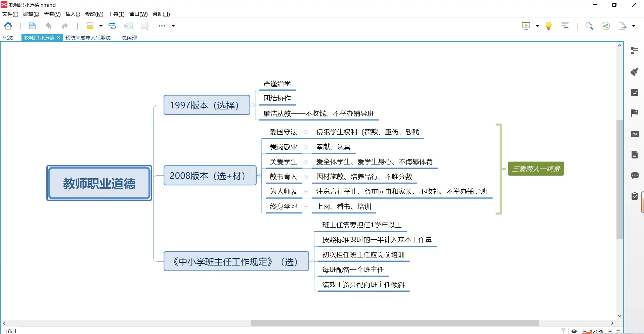Open the Image sidebar panel icon
This screenshot has height=334, width=644.
[x=635, y=93]
